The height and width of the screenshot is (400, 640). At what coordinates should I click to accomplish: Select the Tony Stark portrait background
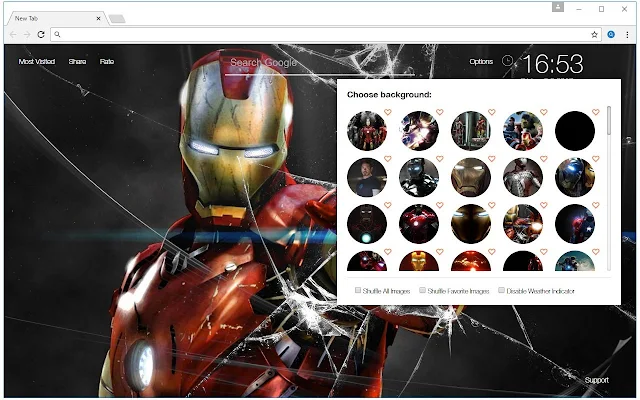pyautogui.click(x=367, y=178)
